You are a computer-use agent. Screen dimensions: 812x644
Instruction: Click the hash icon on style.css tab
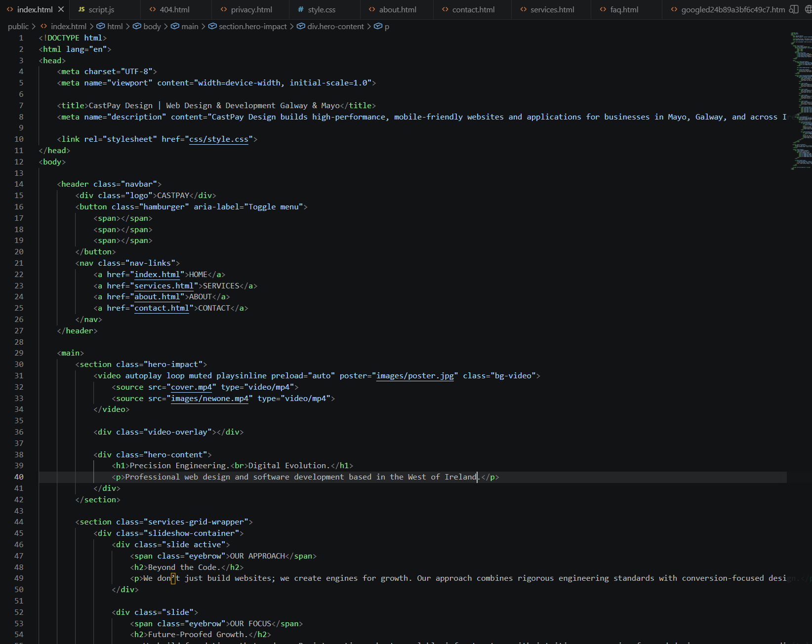pos(301,9)
